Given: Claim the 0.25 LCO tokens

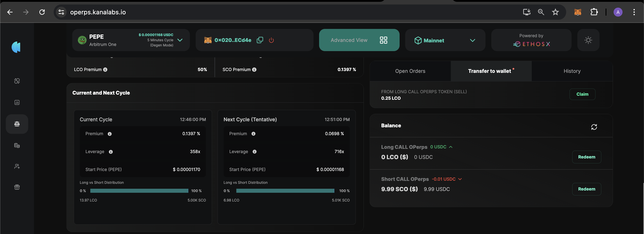Looking at the screenshot, I should pyautogui.click(x=582, y=94).
